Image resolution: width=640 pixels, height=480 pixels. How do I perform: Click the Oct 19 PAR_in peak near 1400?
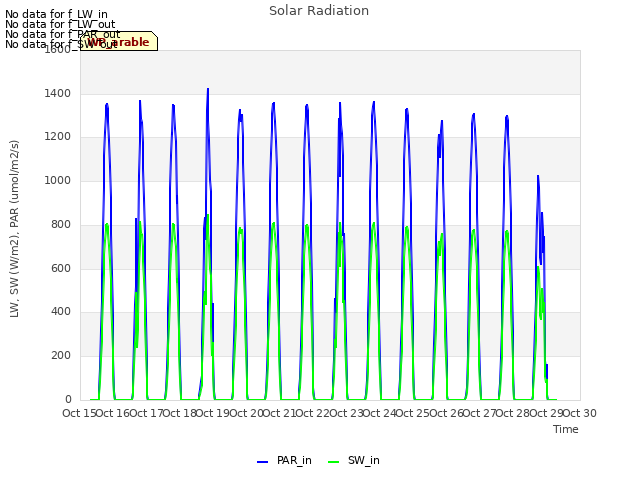(208, 89)
